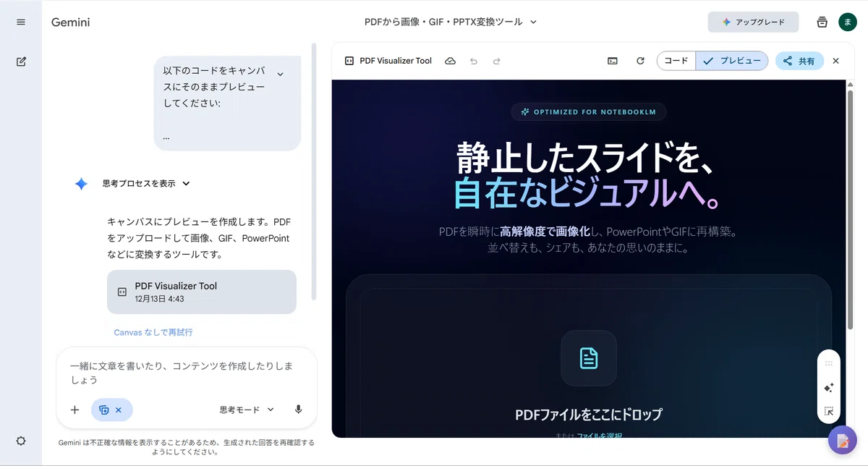Expand the collapsed user prompt message
The width and height of the screenshot is (868, 466).
pyautogui.click(x=280, y=74)
